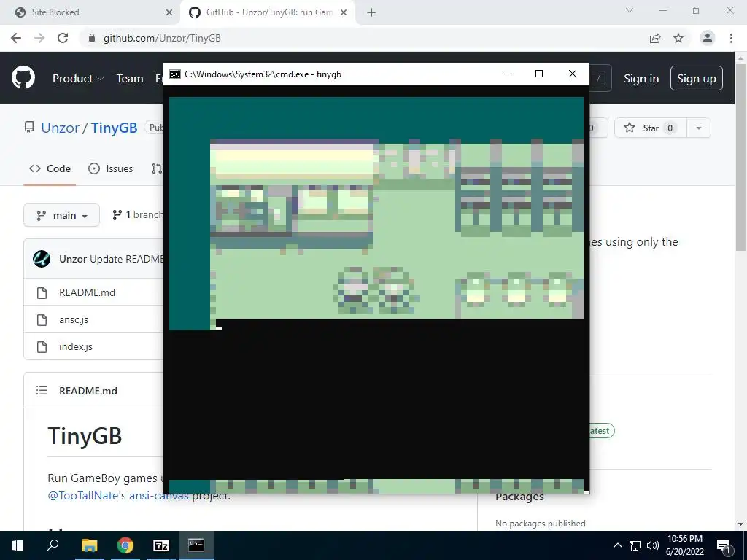Open Chrome three-dot menu

[731, 38]
